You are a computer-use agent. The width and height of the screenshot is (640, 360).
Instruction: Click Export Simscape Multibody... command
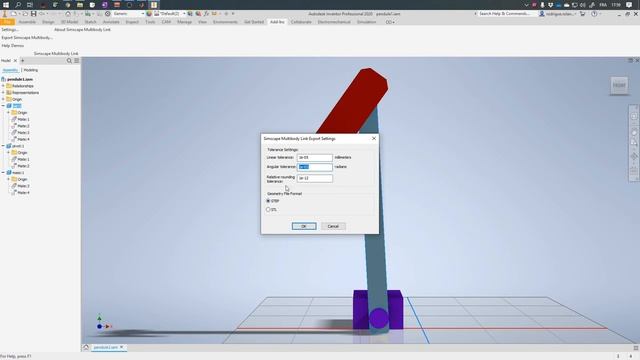tap(27, 38)
